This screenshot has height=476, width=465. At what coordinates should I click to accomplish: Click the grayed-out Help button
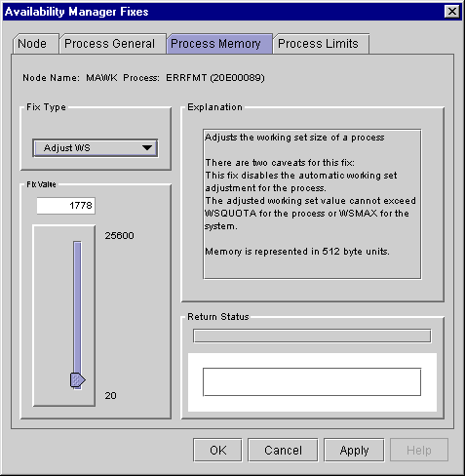[419, 450]
